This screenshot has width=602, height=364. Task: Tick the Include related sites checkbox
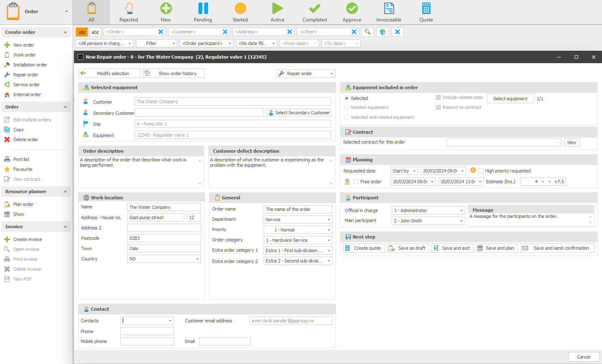pyautogui.click(x=438, y=97)
